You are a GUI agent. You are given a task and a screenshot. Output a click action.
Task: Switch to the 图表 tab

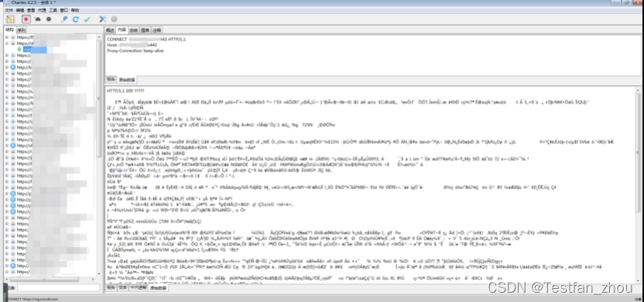click(x=145, y=30)
